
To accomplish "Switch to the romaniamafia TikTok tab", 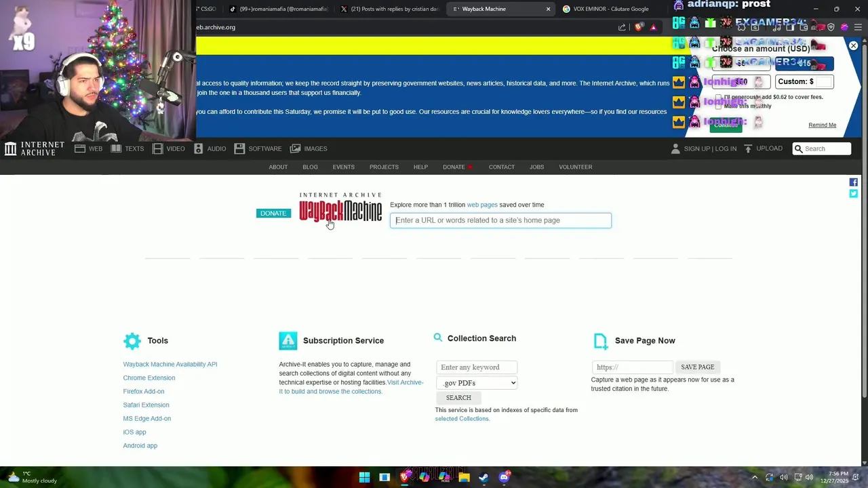I will click(x=278, y=9).
